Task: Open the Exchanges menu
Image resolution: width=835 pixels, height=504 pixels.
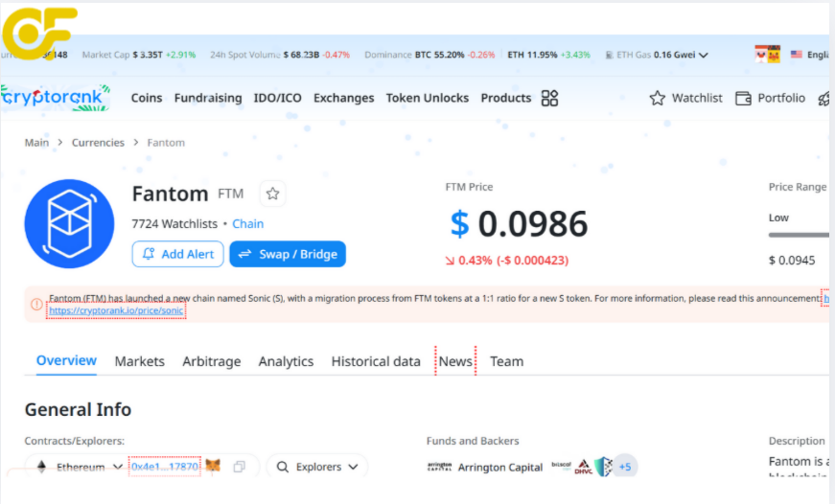Action: 343,98
